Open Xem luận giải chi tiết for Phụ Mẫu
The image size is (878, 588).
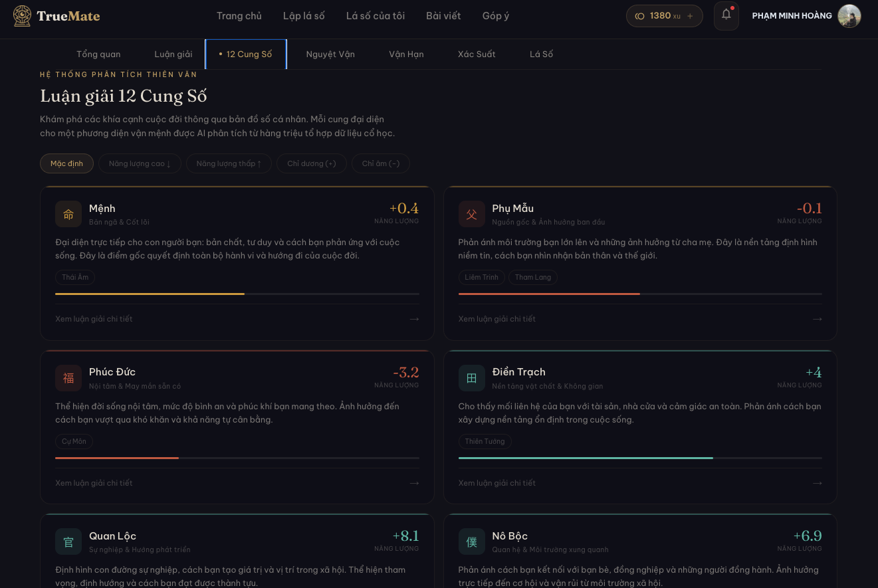pos(496,319)
